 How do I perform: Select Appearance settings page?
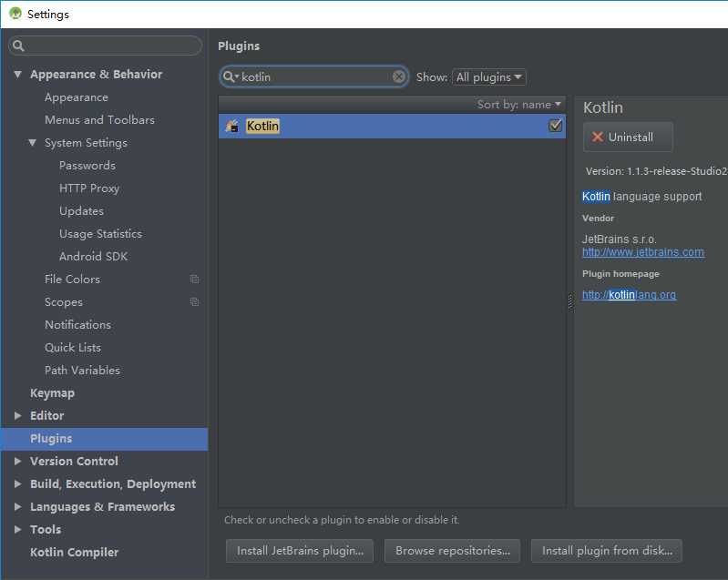click(x=77, y=97)
